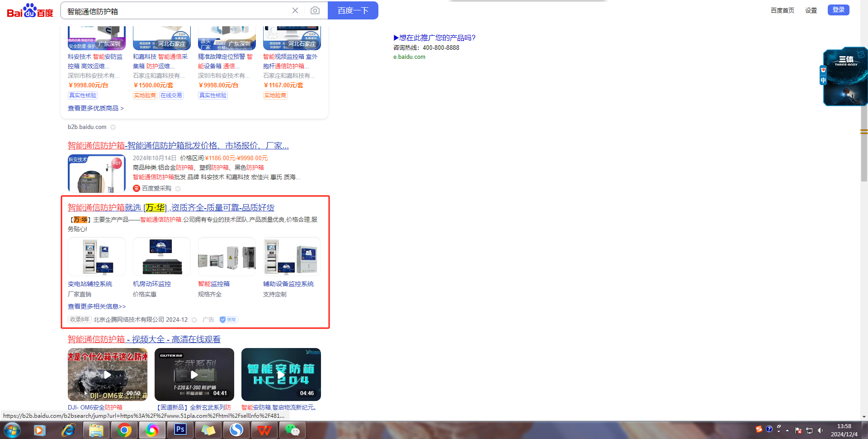The image size is (868, 439).
Task: Click the 辅助设备监控系统 text link
Action: 288,284
